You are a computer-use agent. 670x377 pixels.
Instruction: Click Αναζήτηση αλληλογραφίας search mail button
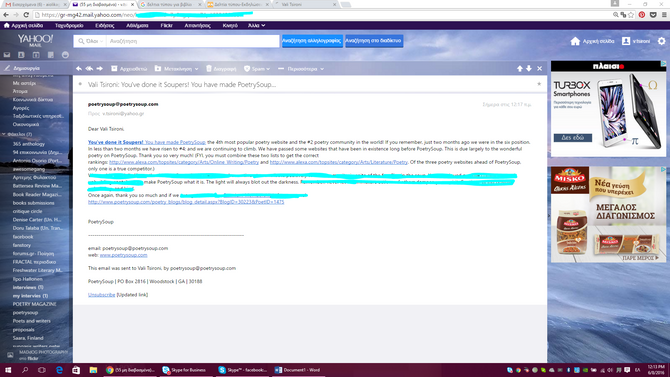312,41
